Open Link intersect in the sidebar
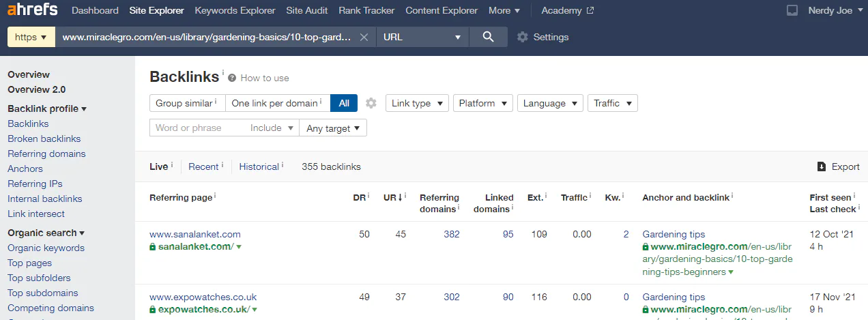Screen dimensions: 868x320 pos(36,214)
